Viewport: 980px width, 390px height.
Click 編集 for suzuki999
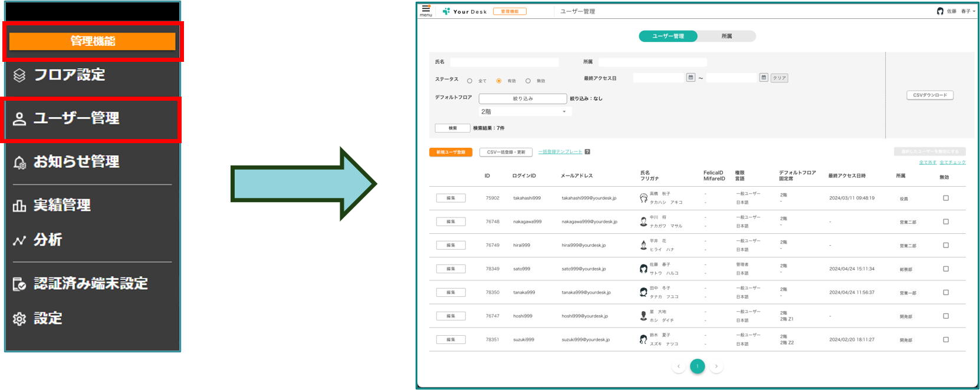tap(450, 339)
